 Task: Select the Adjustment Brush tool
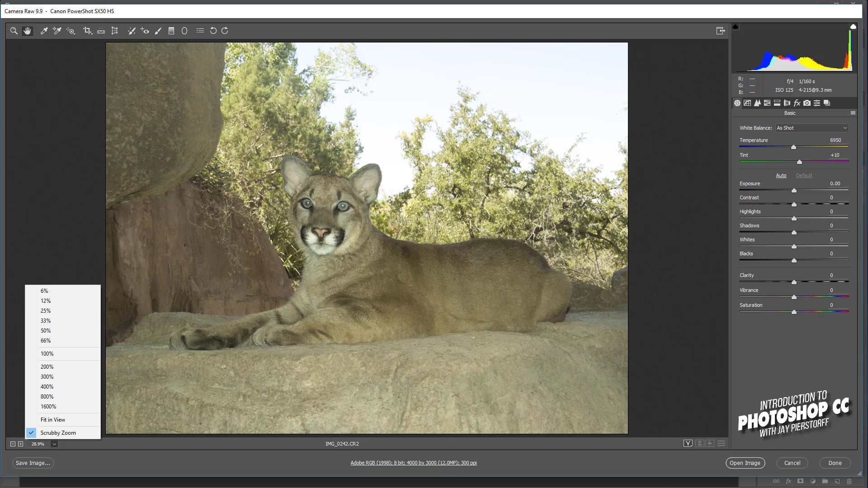[x=158, y=31]
